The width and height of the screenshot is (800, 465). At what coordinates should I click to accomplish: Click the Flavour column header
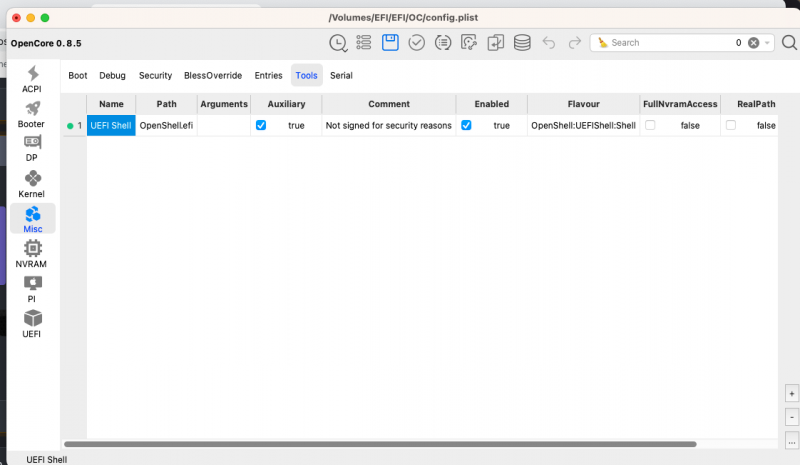584,104
